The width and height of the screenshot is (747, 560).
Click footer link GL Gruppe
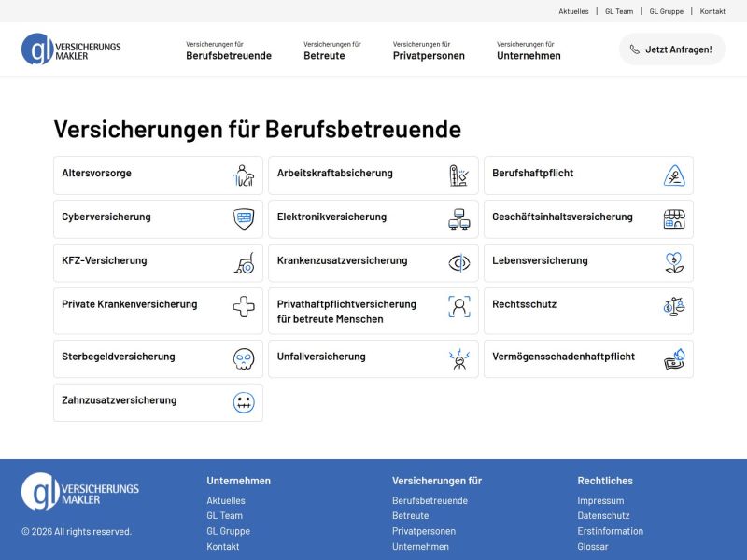tap(228, 531)
